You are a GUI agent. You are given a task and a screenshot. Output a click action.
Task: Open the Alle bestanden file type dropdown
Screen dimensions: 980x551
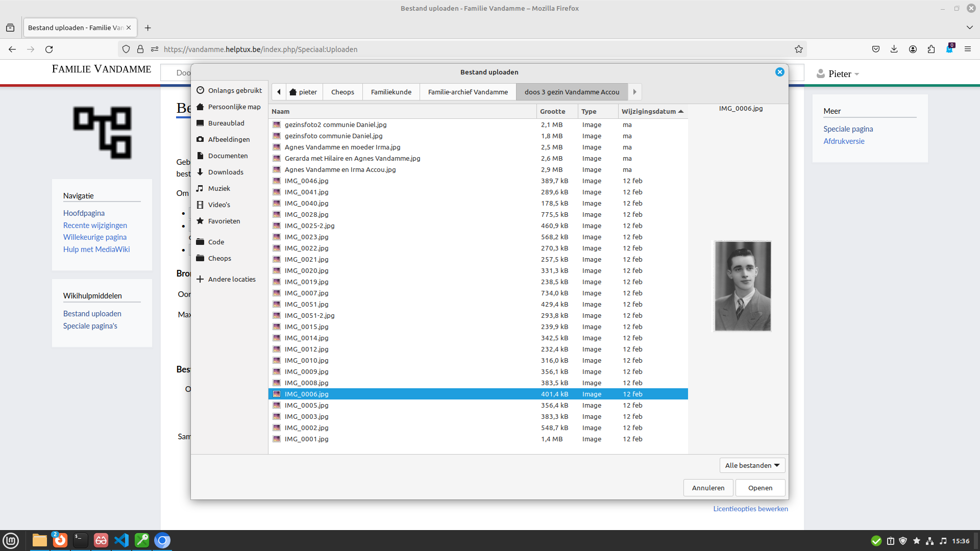click(x=752, y=465)
